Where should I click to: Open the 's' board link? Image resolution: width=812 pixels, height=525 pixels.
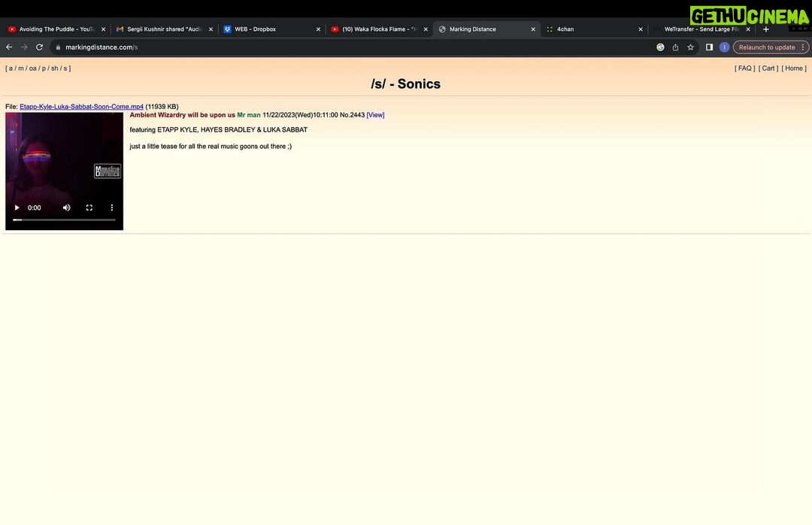point(65,68)
